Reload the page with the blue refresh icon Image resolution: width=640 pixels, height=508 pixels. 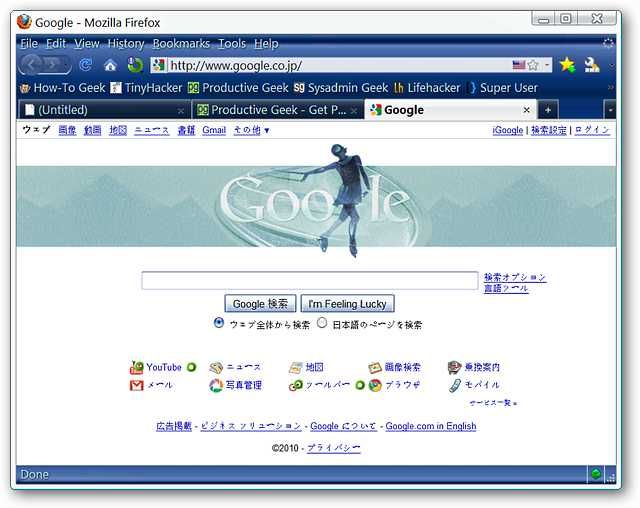point(86,64)
